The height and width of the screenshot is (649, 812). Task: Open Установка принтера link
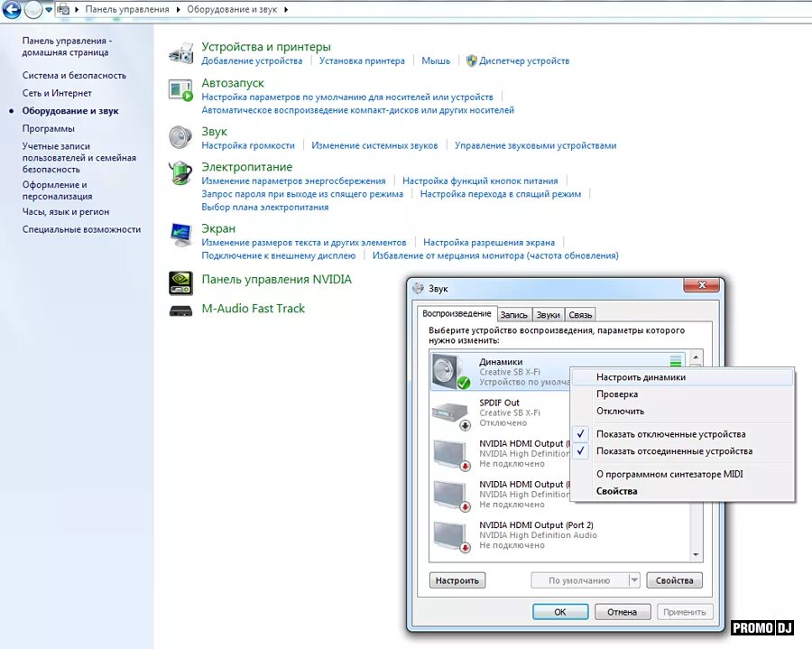(362, 60)
